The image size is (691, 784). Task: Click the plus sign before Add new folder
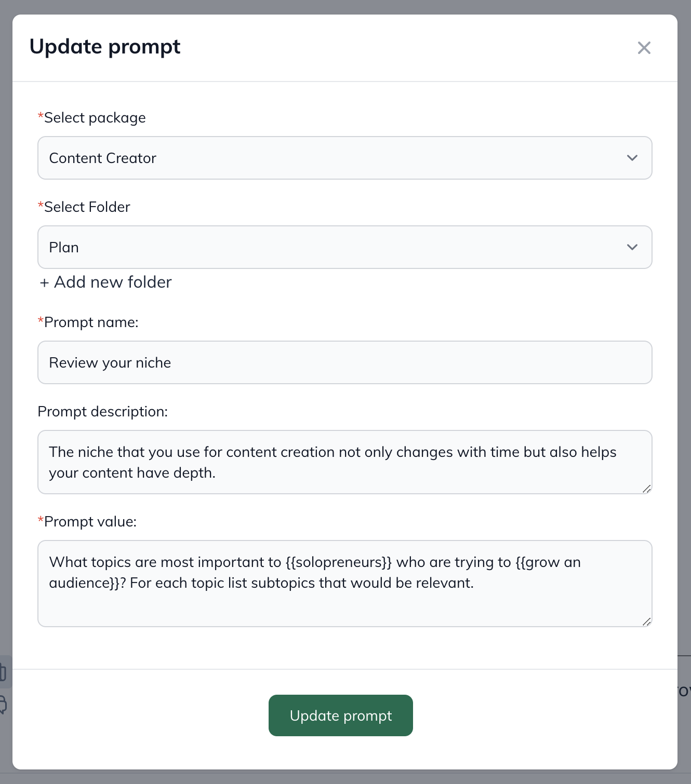coord(45,282)
